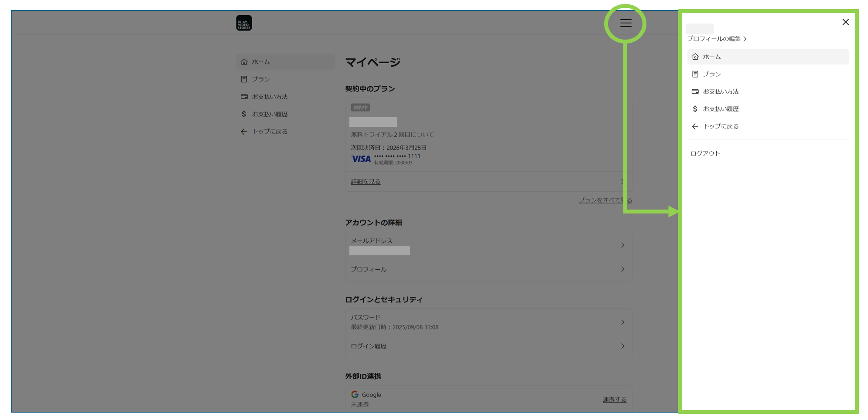Select お支払い履歴 in the left sidebar
The height and width of the screenshot is (420, 868).
[270, 114]
